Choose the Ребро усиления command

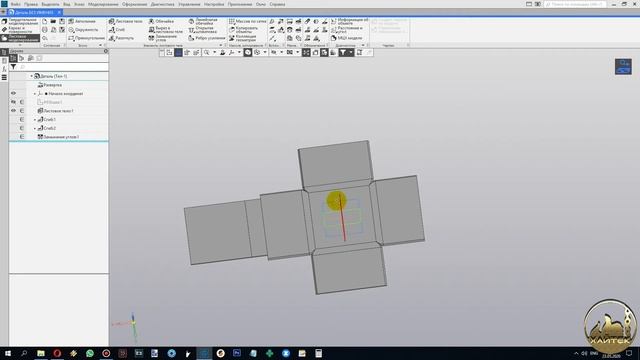click(x=207, y=38)
